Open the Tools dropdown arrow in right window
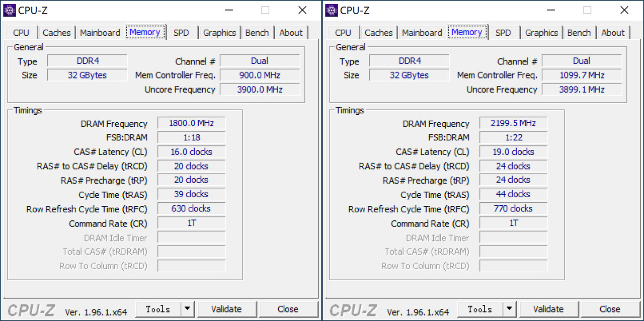 tap(509, 309)
